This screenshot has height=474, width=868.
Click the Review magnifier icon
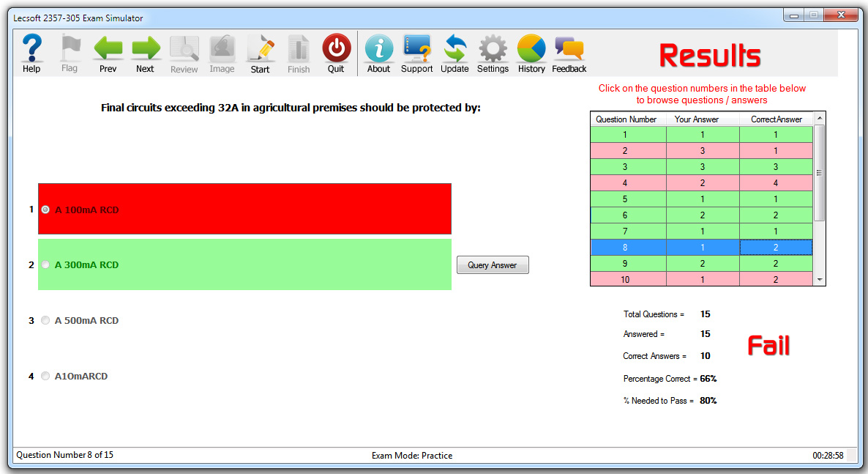pyautogui.click(x=184, y=53)
